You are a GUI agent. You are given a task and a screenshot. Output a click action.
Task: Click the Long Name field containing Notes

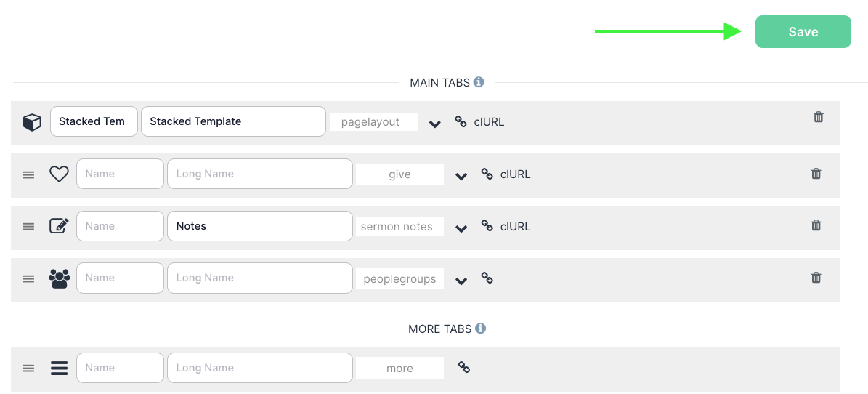[259, 226]
